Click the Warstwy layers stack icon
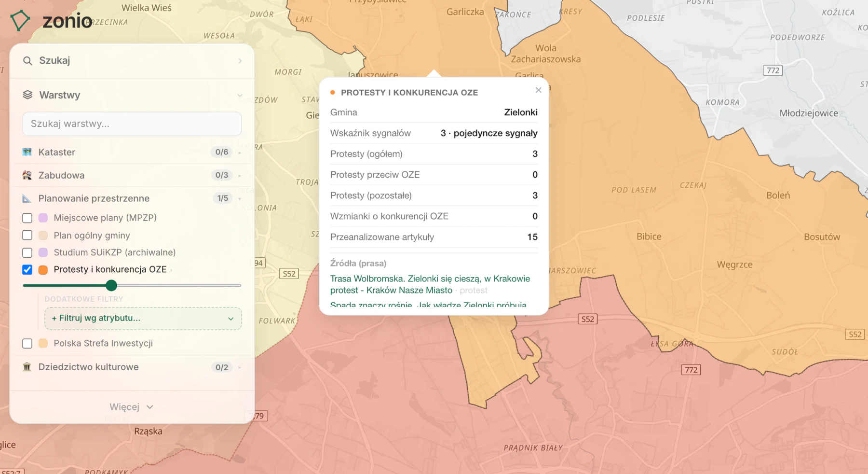This screenshot has height=474, width=868. 27,95
